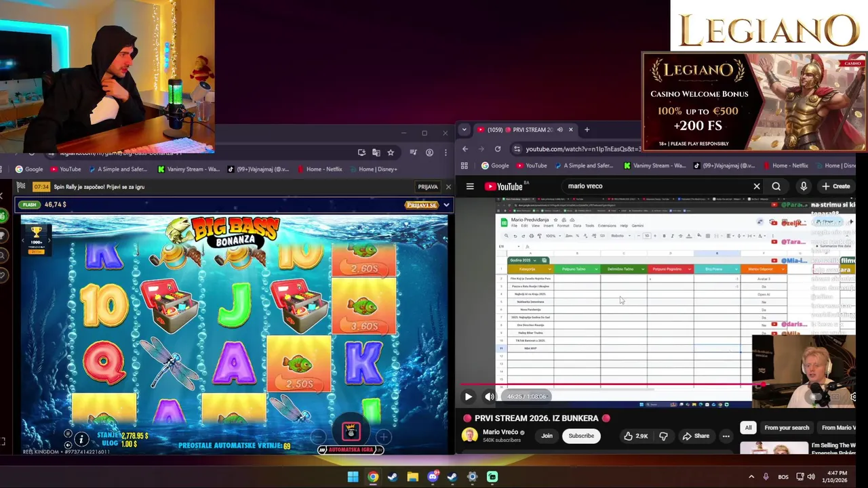Click the Prijavi Se gold button

(421, 205)
